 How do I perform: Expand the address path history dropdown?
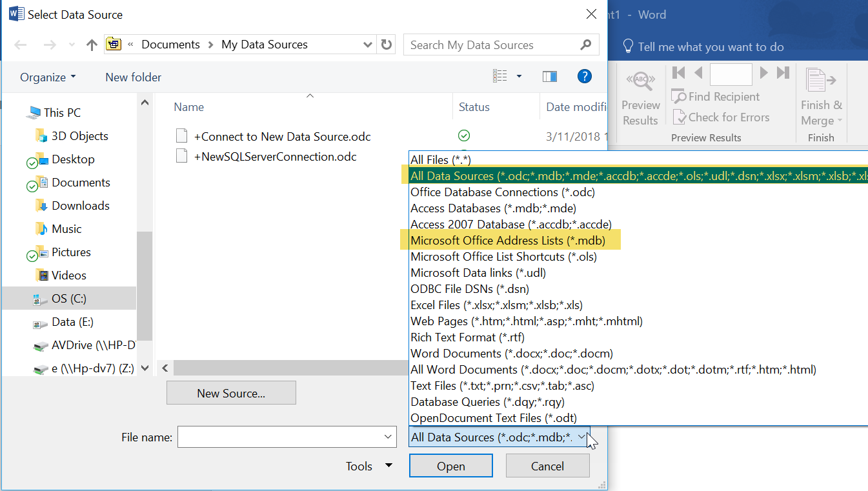pos(368,45)
